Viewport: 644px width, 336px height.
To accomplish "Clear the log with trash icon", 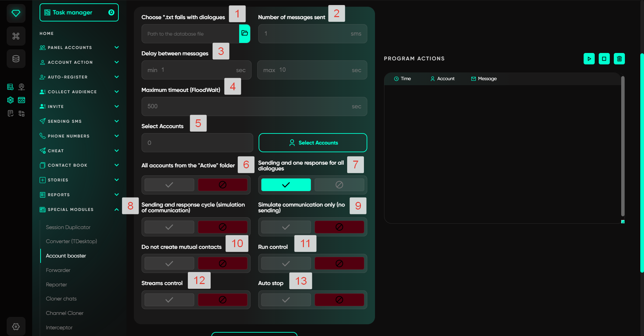I will coord(619,59).
